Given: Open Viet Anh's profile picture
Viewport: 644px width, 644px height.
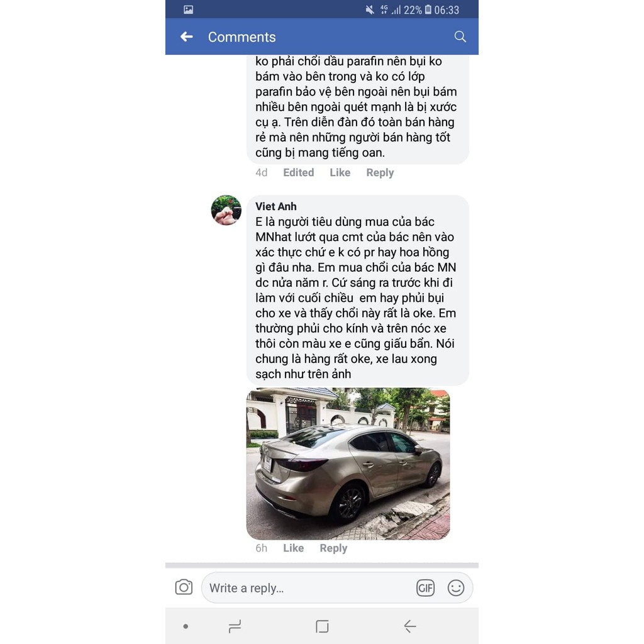Looking at the screenshot, I should click(226, 210).
